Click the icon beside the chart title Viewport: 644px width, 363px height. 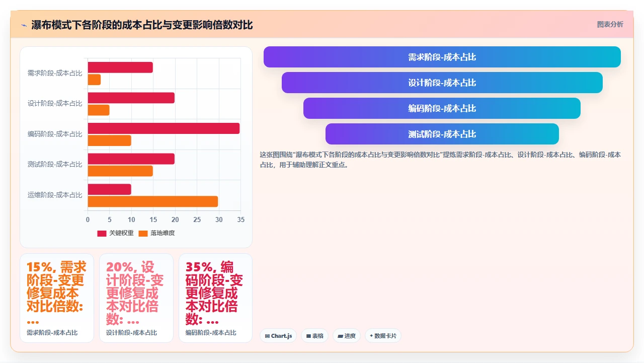pyautogui.click(x=24, y=25)
